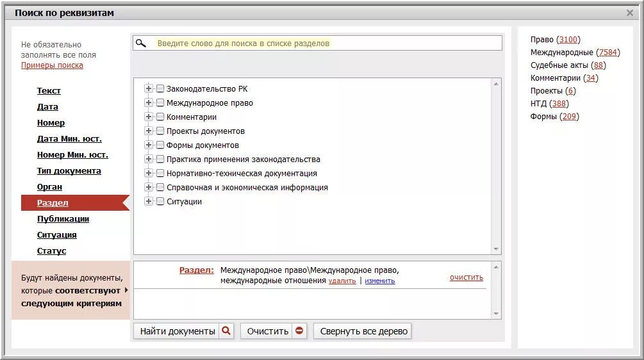Expand Нормативно-техническая документация node
Screen dimensions: 644x360
pos(149,173)
